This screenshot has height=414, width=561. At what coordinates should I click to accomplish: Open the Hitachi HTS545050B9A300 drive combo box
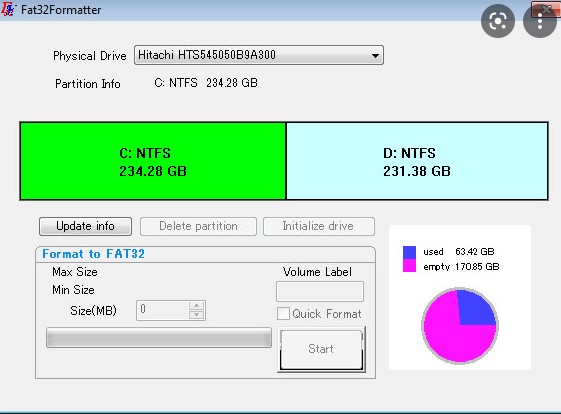pos(259,55)
